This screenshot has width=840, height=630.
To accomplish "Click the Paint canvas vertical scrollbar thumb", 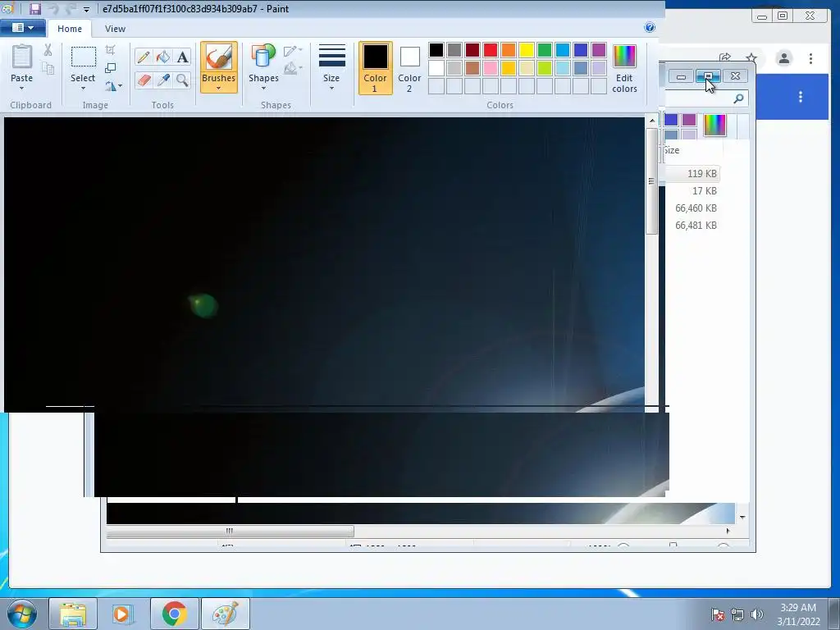I will [x=651, y=181].
